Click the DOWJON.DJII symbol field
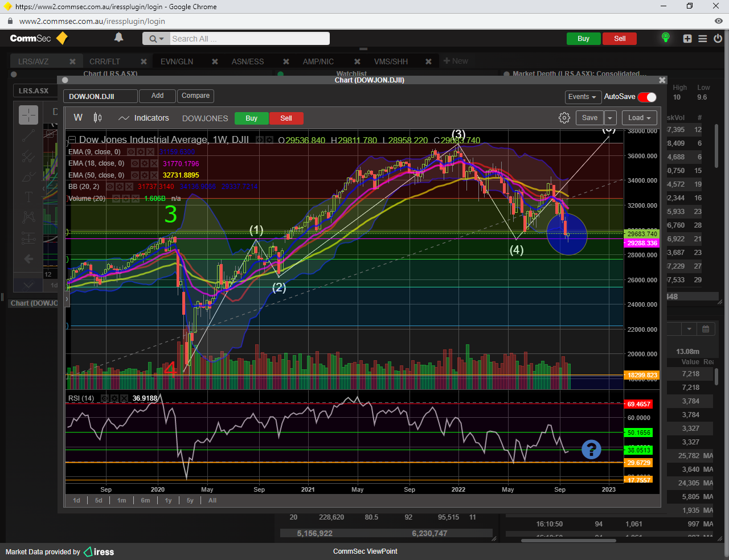Image resolution: width=729 pixels, height=560 pixels. (100, 96)
